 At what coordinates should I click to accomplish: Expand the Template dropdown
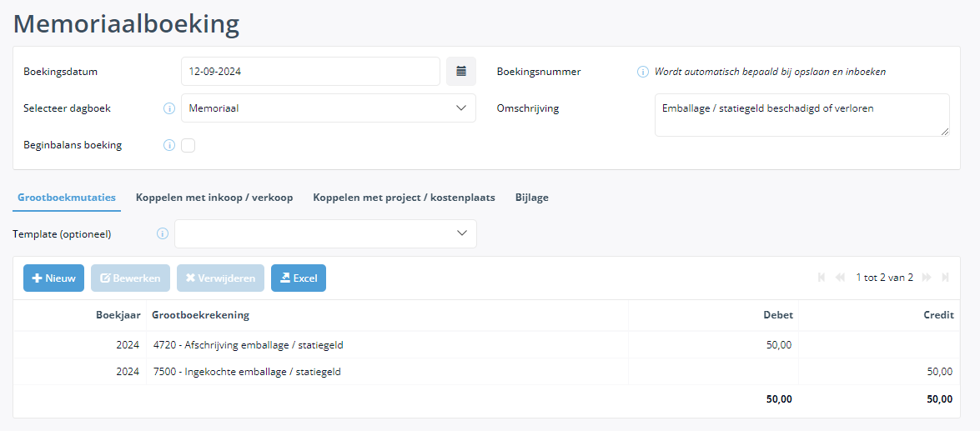[325, 233]
